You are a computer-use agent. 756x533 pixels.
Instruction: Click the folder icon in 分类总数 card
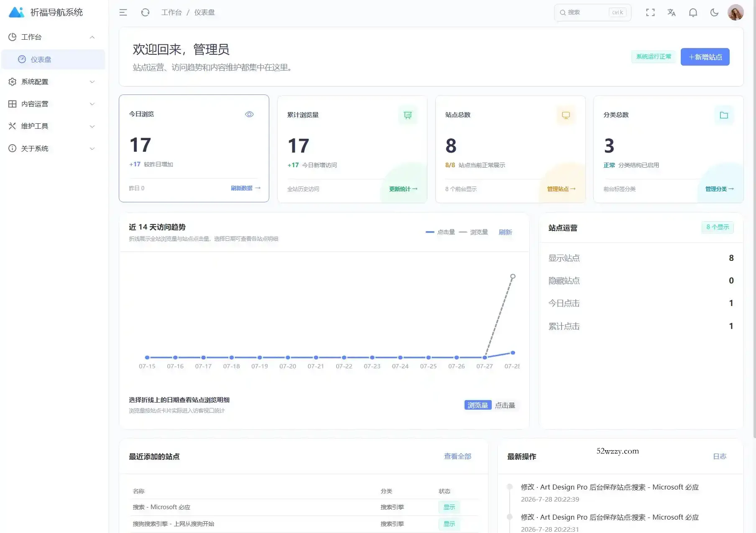[x=724, y=115]
